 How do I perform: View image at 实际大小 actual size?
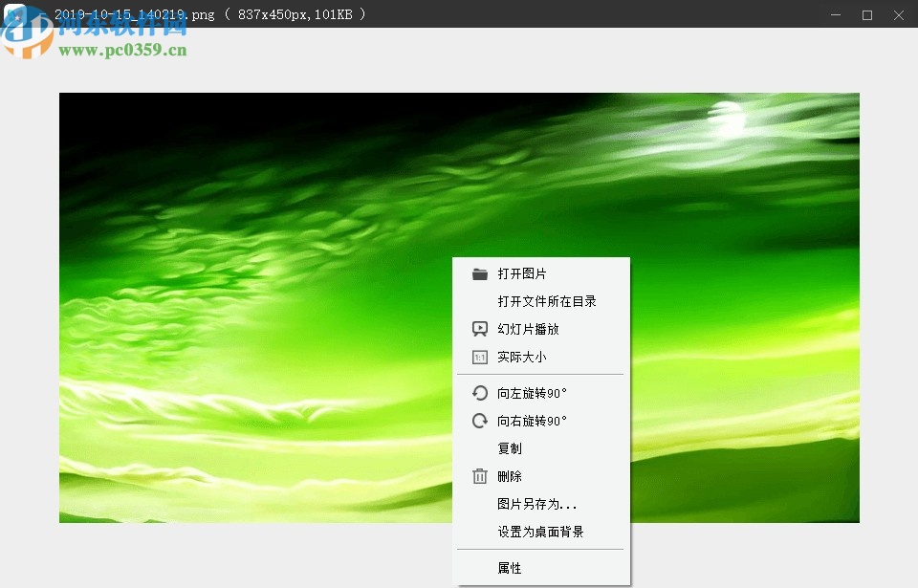(x=521, y=357)
